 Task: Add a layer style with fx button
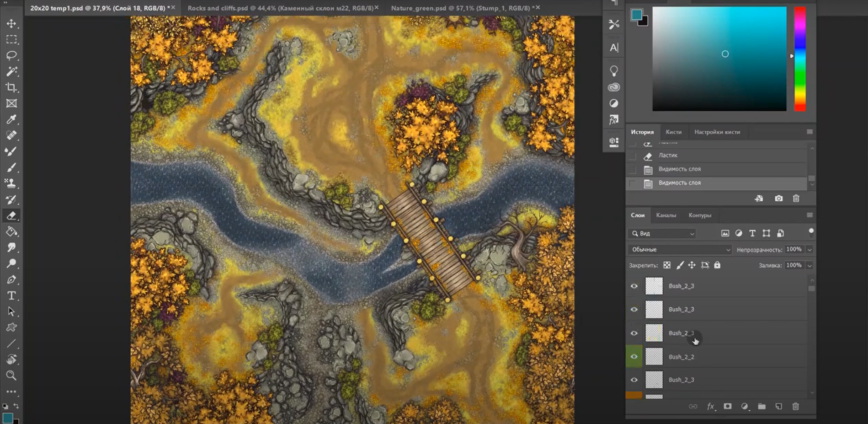[x=711, y=406]
